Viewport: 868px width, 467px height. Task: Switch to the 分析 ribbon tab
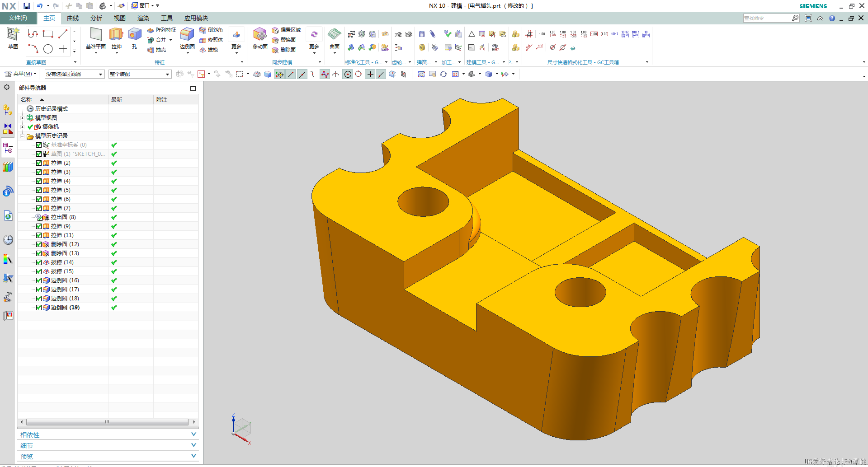click(x=96, y=18)
